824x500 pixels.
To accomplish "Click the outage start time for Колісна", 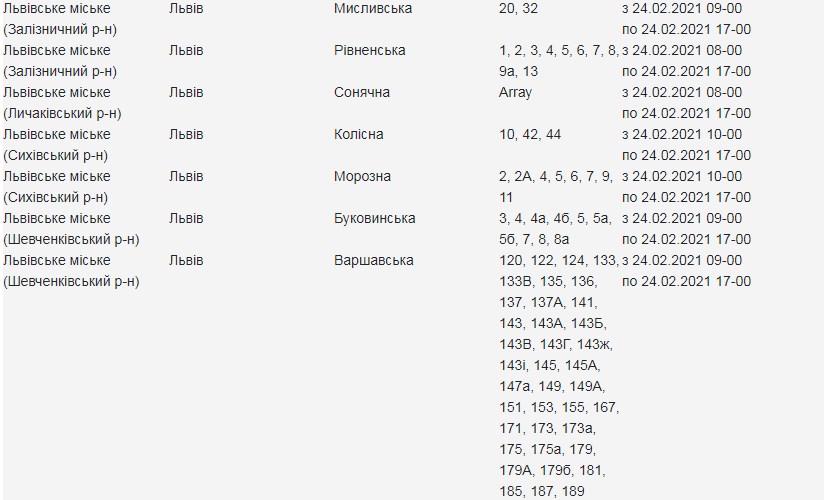I will [x=681, y=134].
